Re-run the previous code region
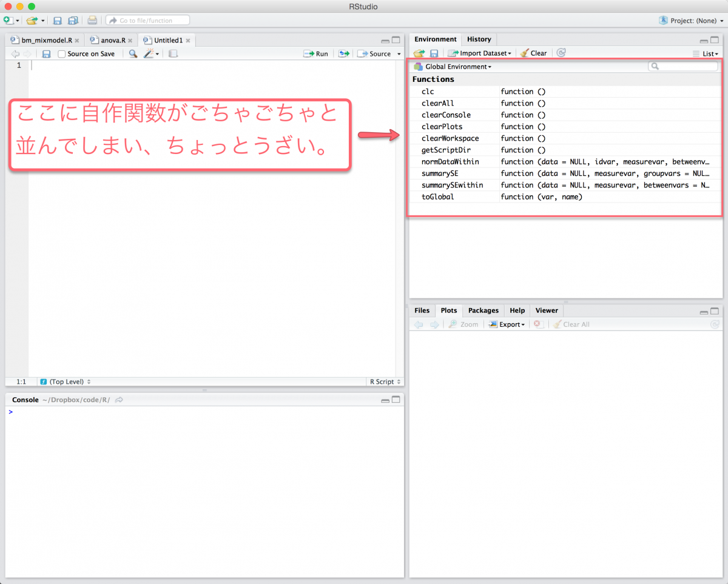 click(344, 54)
